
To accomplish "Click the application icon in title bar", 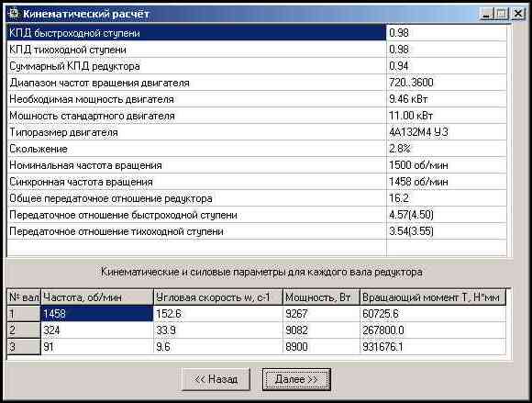I will [x=14, y=14].
